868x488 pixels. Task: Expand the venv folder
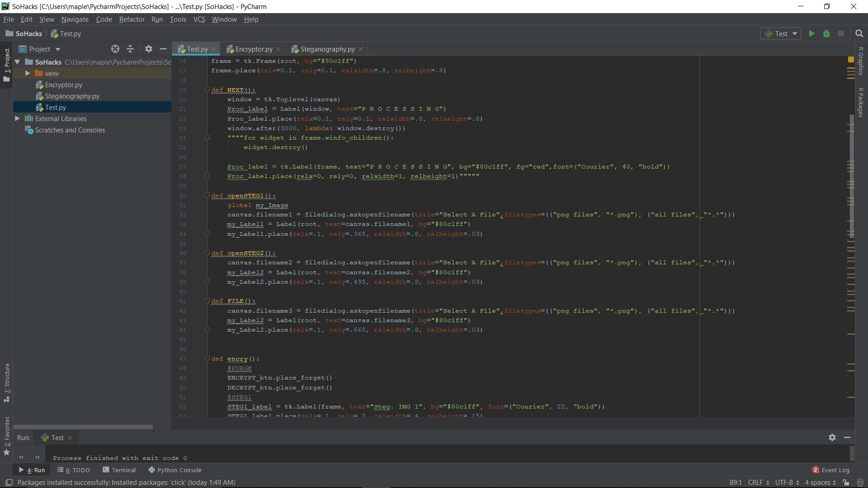point(28,73)
